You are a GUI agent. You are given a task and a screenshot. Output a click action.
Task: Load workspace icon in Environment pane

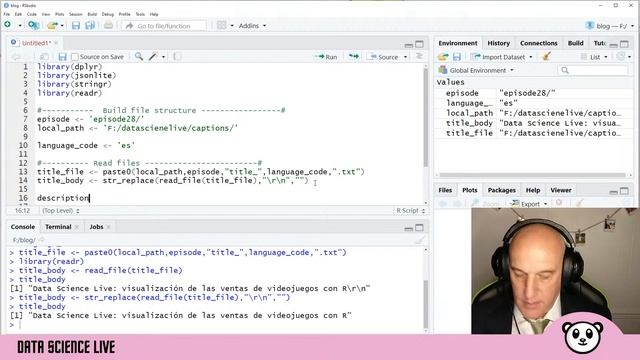click(x=443, y=57)
